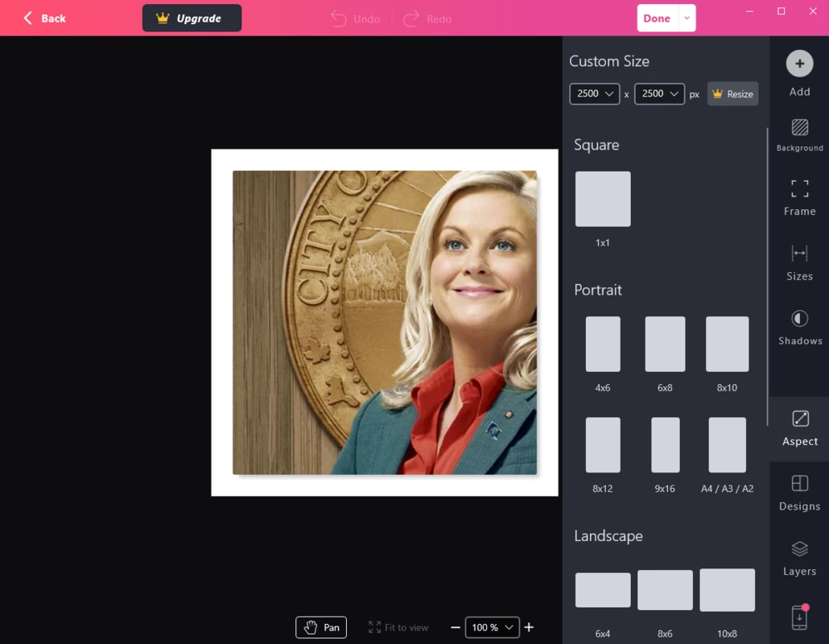Select the 10x8 landscape aspect
The image size is (829, 644).
pyautogui.click(x=727, y=590)
